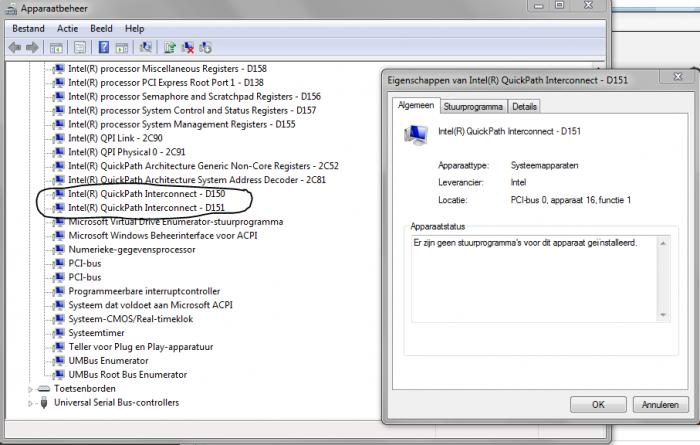Viewport: 700px width, 445px height.
Task: Open the properties sheet toolbar icon
Action: point(80,47)
